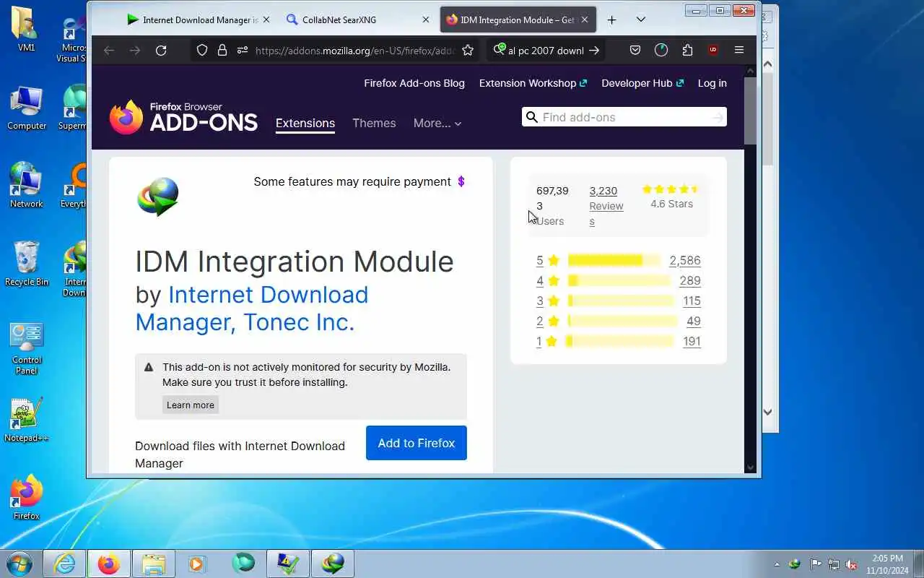
Task: Close the Internet Download Manager tab
Action: pyautogui.click(x=266, y=20)
